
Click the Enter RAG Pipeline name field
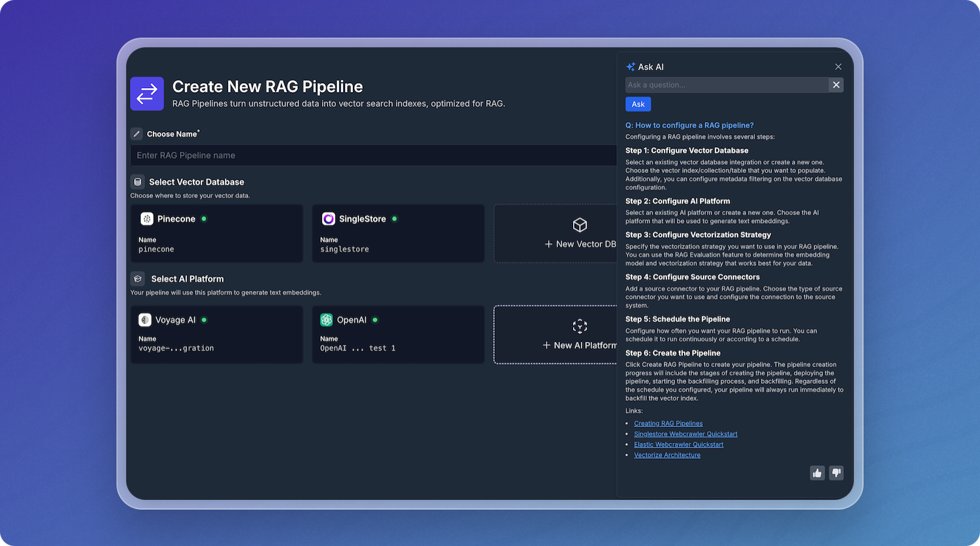coord(374,155)
